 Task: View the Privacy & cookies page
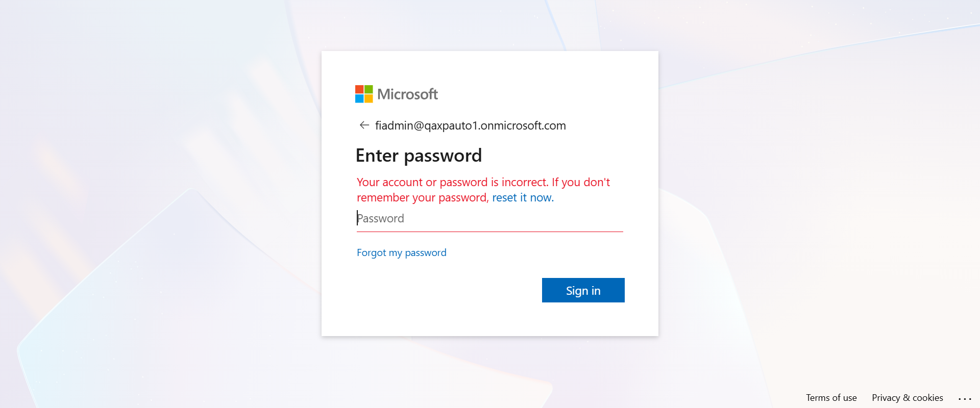907,398
